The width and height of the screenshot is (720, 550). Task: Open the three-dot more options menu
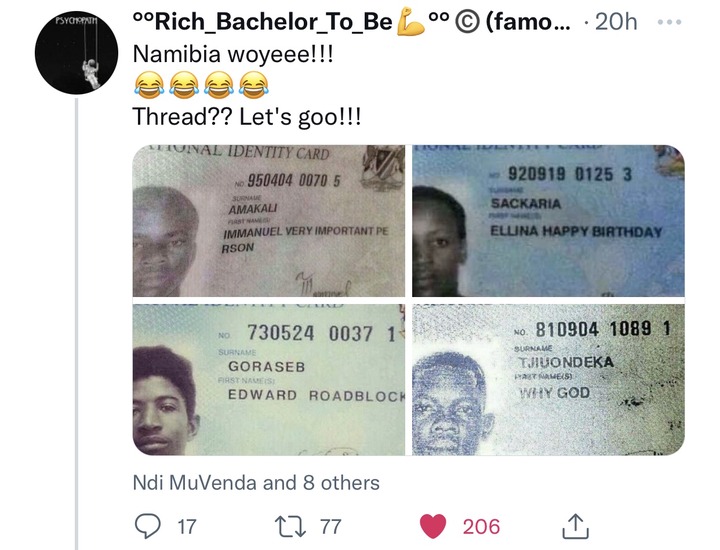point(669,22)
